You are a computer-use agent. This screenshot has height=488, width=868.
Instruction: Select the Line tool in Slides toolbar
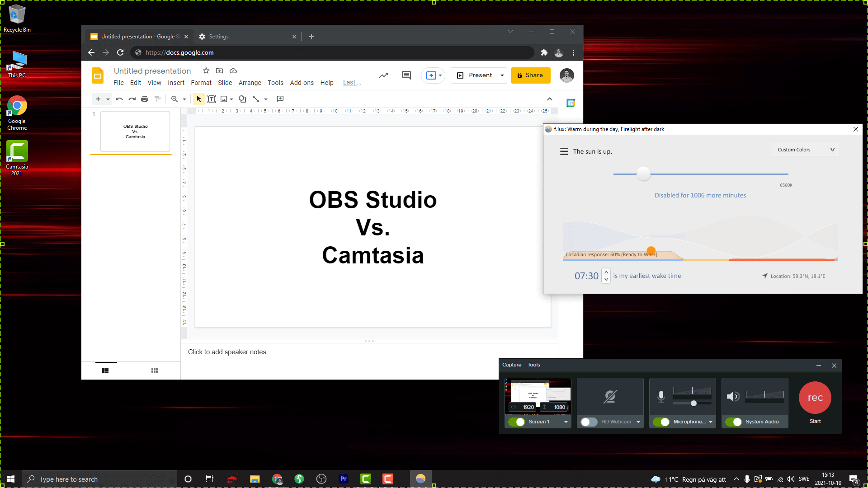click(x=255, y=99)
